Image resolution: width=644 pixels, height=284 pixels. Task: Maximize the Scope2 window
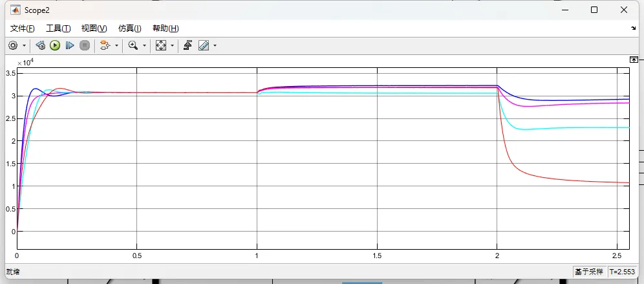[x=594, y=10]
